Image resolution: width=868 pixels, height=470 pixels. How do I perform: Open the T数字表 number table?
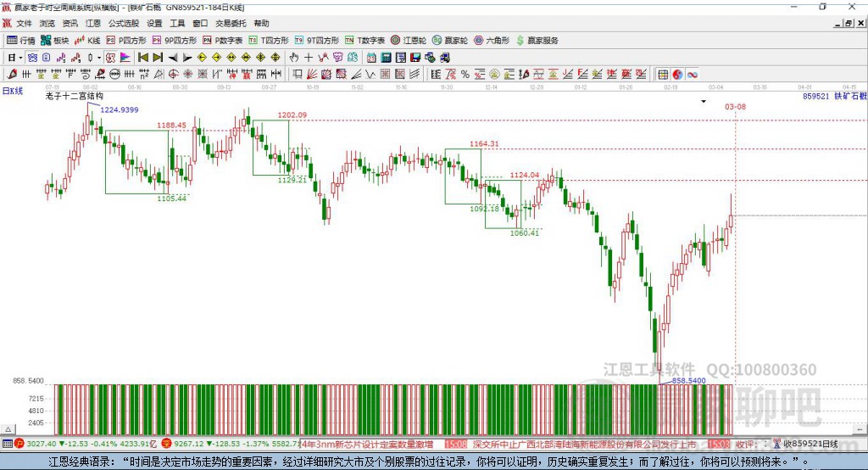point(364,41)
